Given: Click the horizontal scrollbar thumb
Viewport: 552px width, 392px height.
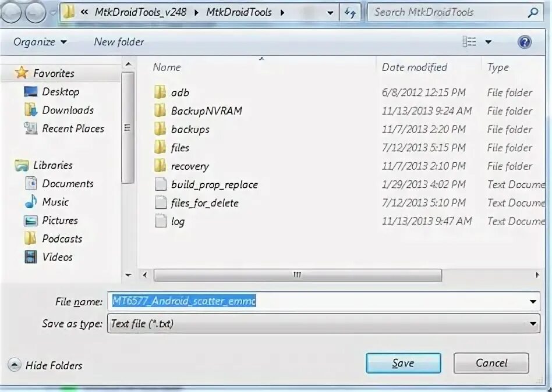Looking at the screenshot, I should 298,275.
